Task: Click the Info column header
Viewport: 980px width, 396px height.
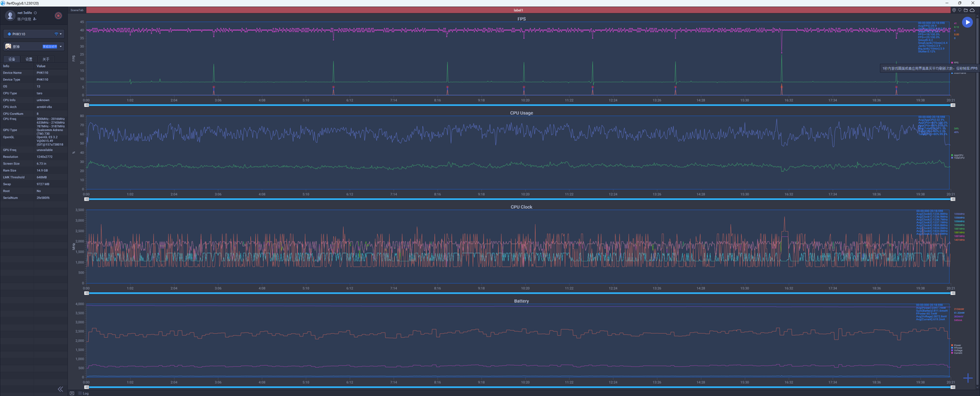Action: (6, 66)
